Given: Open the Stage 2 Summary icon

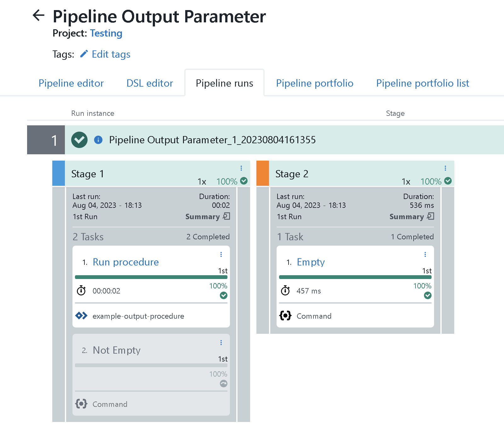Looking at the screenshot, I should [x=431, y=216].
